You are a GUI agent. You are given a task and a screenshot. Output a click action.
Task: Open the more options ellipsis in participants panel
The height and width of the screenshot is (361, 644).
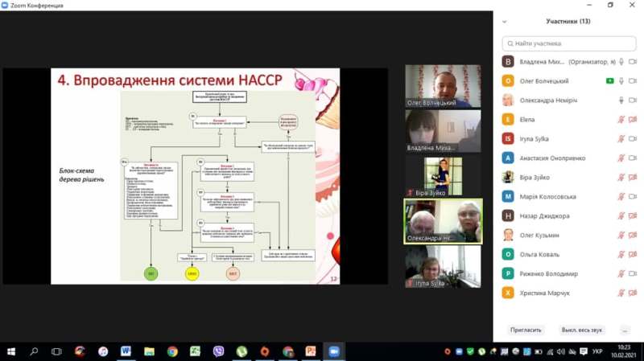click(x=625, y=330)
